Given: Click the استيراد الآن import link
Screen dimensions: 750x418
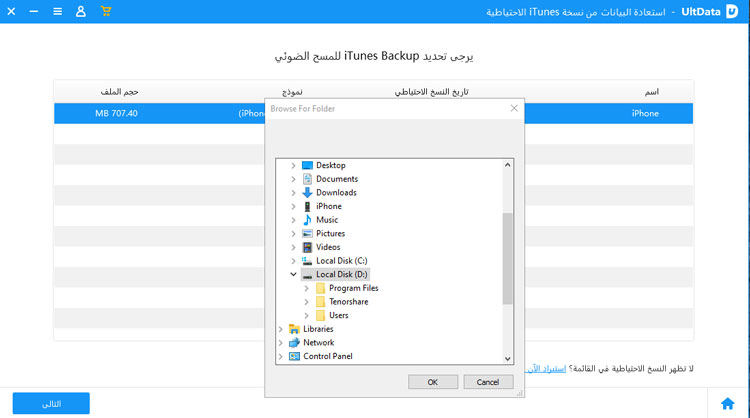Looking at the screenshot, I should [x=546, y=369].
